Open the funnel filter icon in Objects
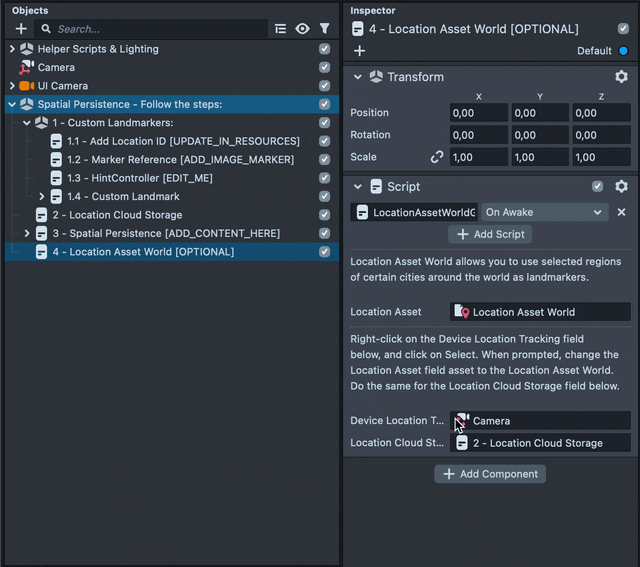The image size is (640, 567). pyautogui.click(x=324, y=29)
